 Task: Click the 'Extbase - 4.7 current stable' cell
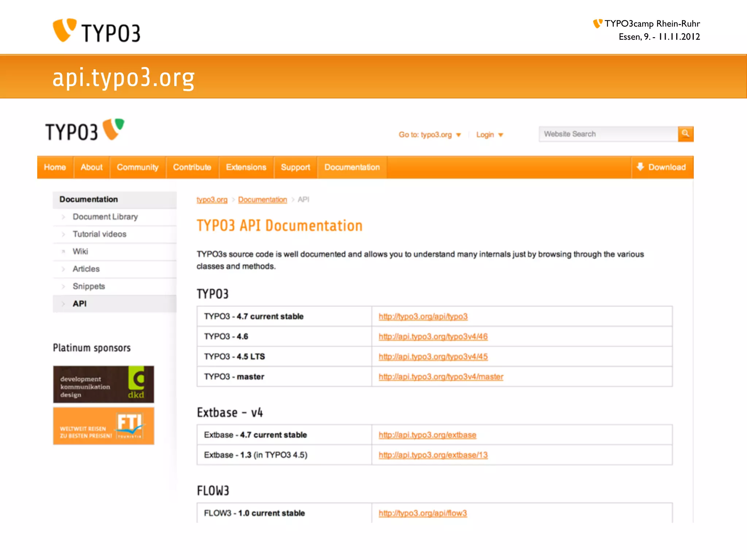click(285, 435)
